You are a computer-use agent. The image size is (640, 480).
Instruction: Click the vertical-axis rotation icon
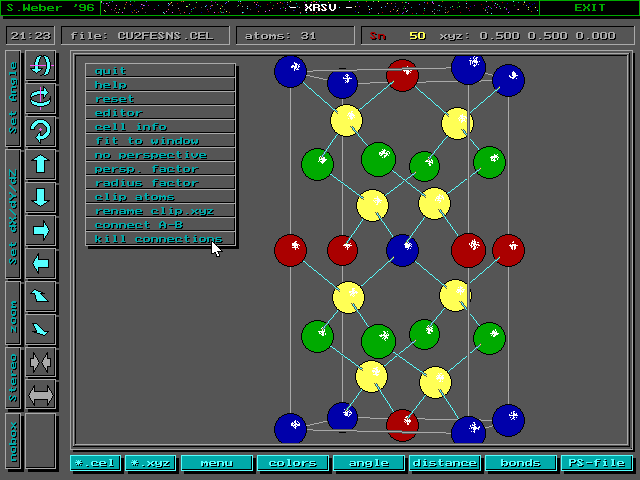coord(40,98)
